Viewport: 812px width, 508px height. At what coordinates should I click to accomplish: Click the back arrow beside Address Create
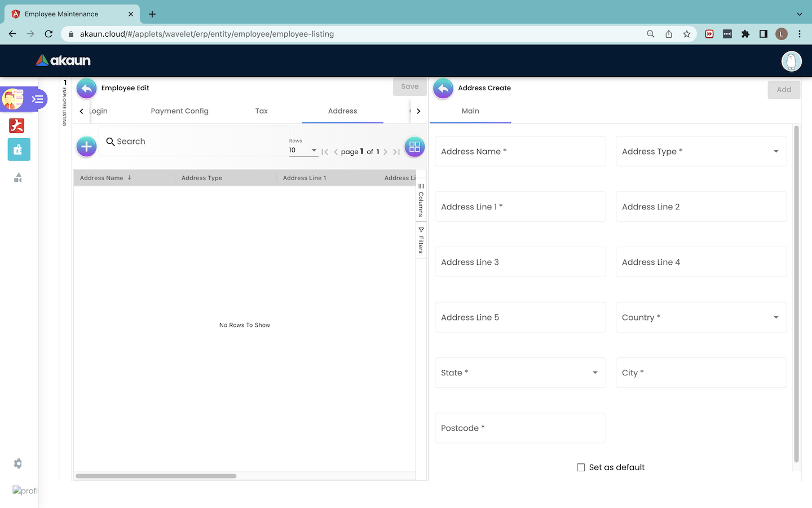pyautogui.click(x=443, y=88)
